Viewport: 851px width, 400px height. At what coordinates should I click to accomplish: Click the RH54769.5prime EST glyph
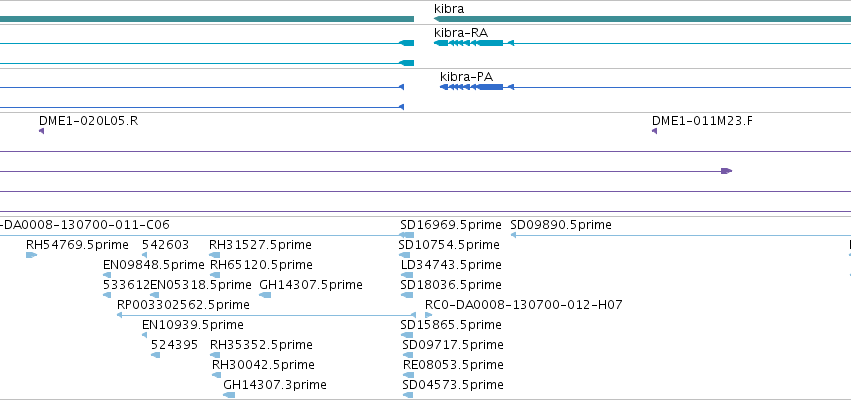coord(31,255)
